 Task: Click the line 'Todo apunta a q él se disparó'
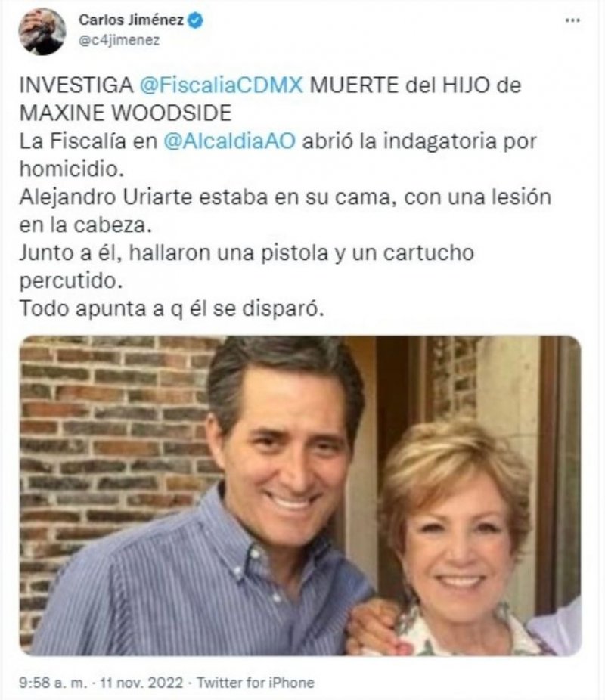pyautogui.click(x=172, y=309)
